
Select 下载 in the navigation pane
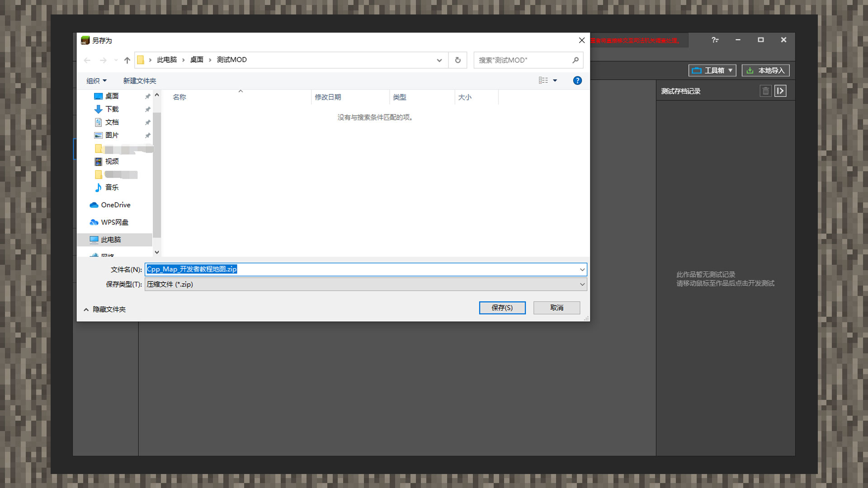pyautogui.click(x=112, y=109)
